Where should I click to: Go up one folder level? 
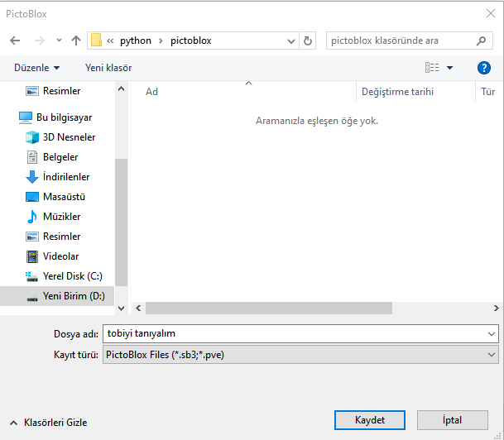click(76, 41)
